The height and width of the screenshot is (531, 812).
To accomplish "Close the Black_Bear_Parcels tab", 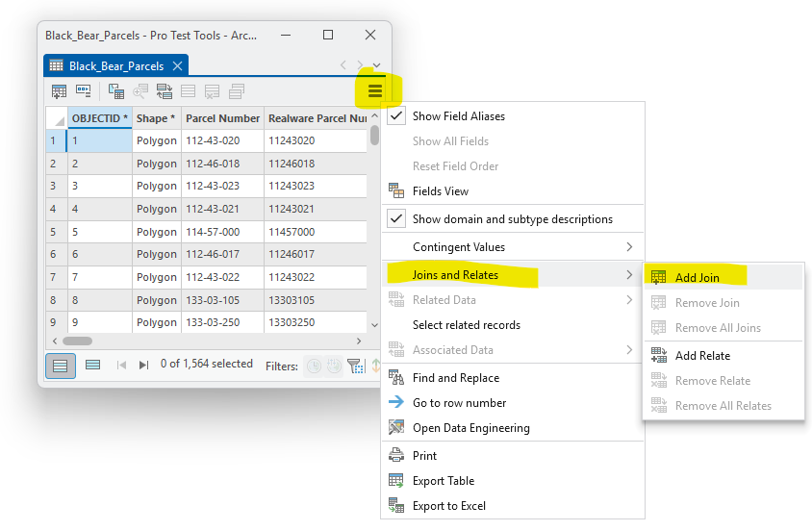I will click(177, 65).
